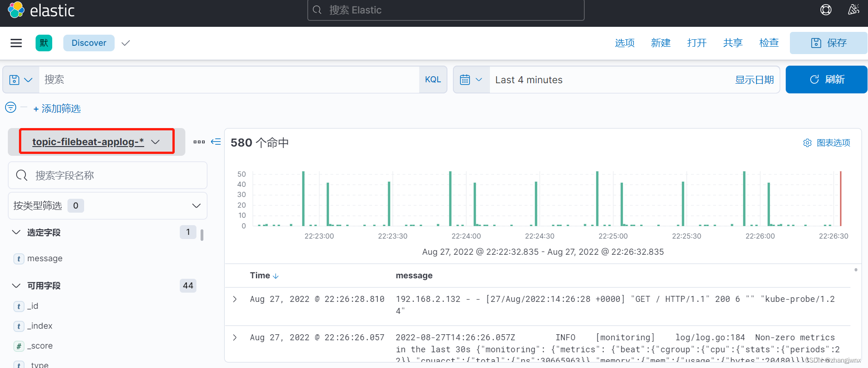Collapse the 可用字段 section
Viewport: 868px width, 368px height.
(16, 286)
